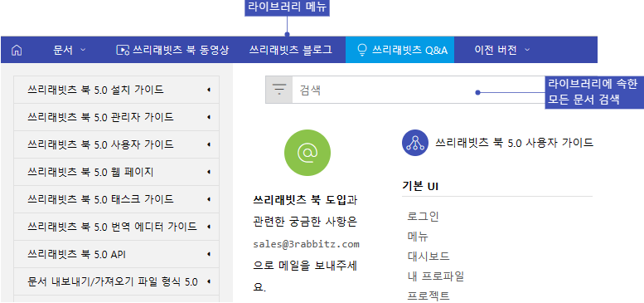This screenshot has width=644, height=303.
Task: Click the sales@3rabbitz.com email address
Action: pyautogui.click(x=307, y=244)
